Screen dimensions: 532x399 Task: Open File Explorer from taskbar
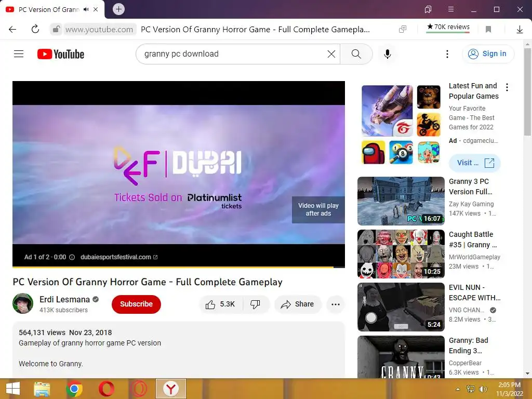coord(42,389)
